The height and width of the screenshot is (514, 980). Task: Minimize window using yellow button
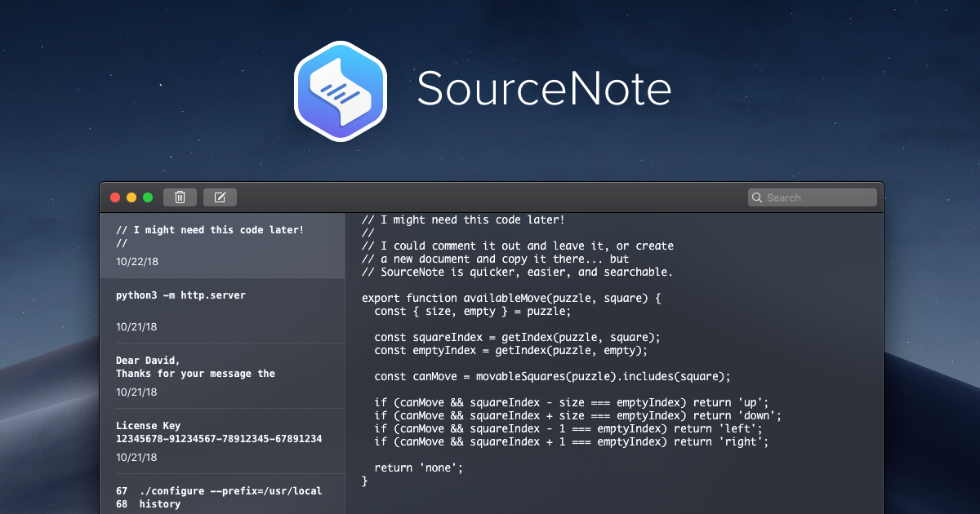[131, 197]
